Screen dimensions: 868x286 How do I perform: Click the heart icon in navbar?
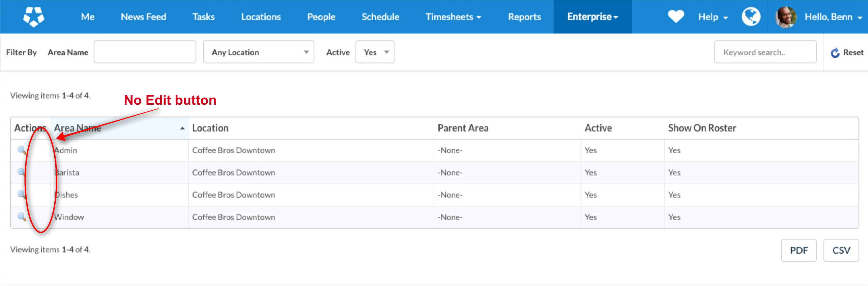point(676,17)
